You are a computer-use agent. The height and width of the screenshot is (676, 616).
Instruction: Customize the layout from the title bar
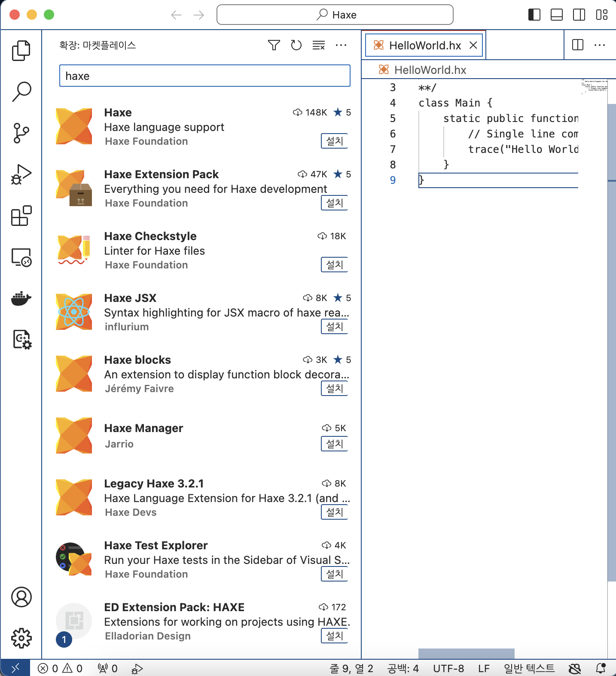(x=602, y=15)
